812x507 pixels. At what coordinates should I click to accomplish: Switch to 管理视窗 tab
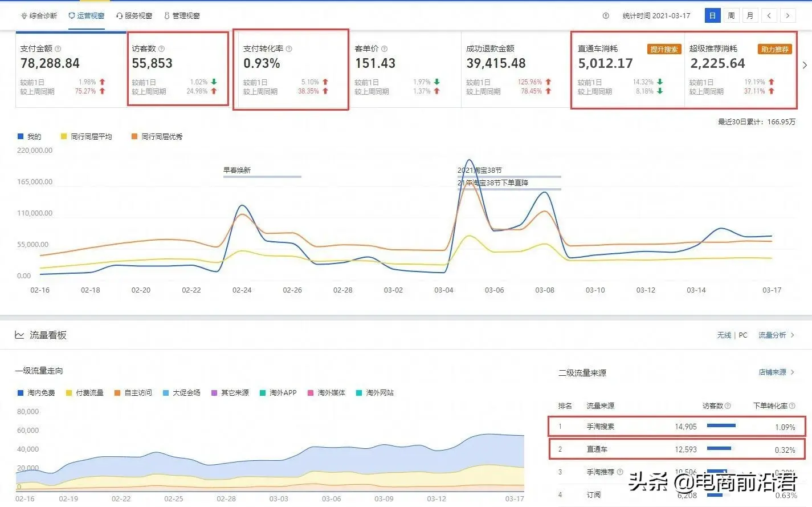click(x=182, y=16)
